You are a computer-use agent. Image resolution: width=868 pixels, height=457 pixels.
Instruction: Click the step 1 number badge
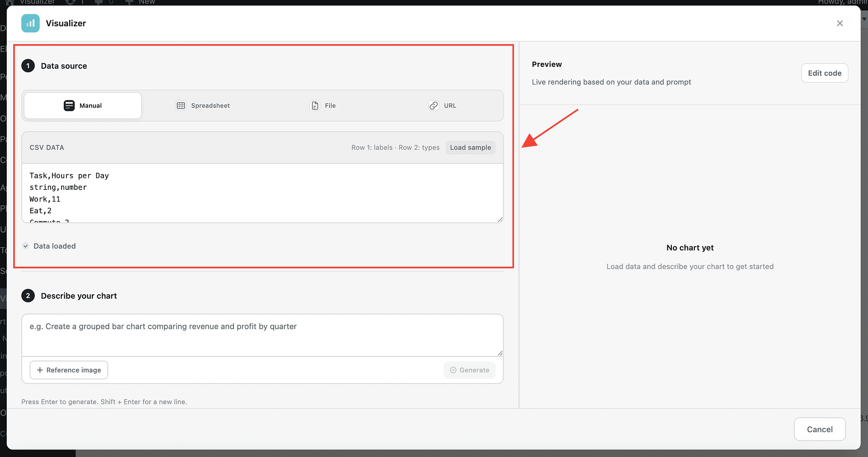point(28,66)
